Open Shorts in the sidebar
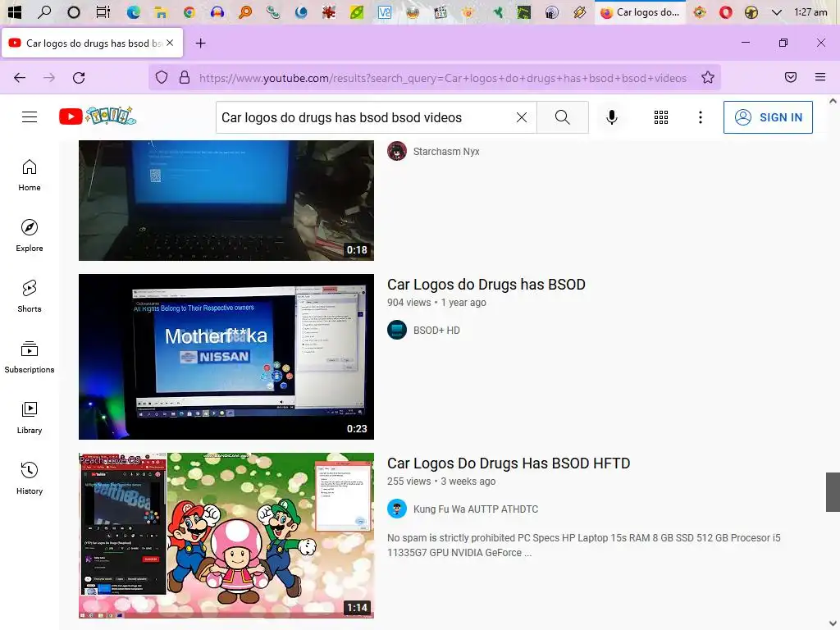Screen dimensions: 840x630 [x=30, y=296]
